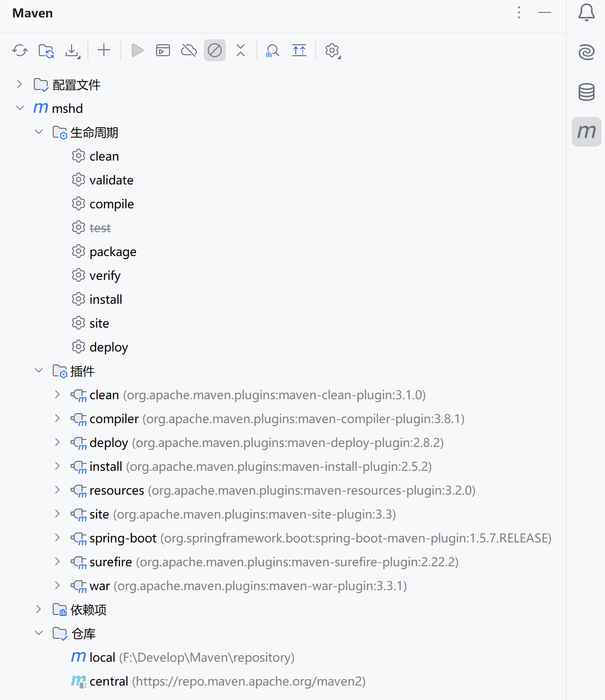Open Notifications bell panel
605x700 pixels.
587,12
